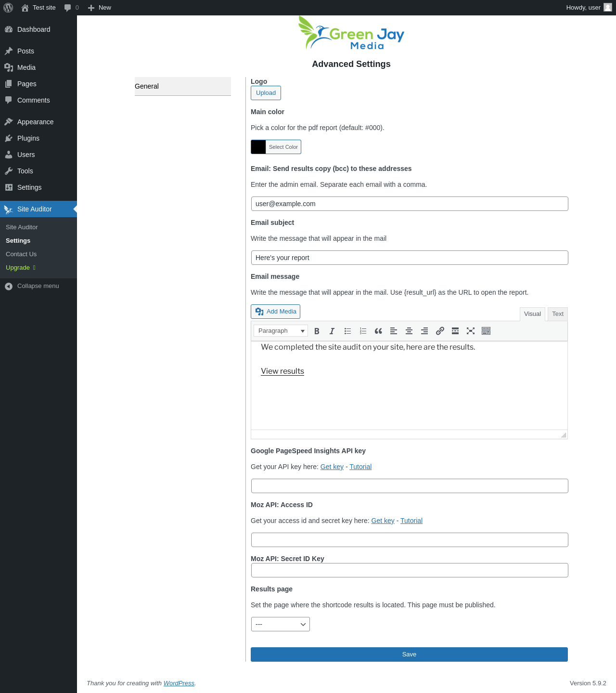Insert a bulleted list in editor
This screenshot has width=616, height=693.
[x=347, y=331]
